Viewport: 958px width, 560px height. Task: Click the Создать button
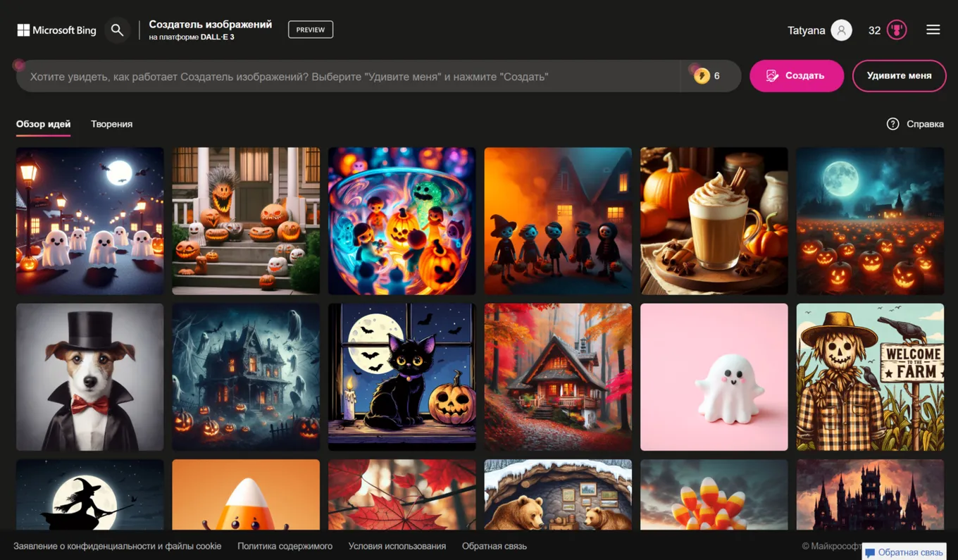797,75
